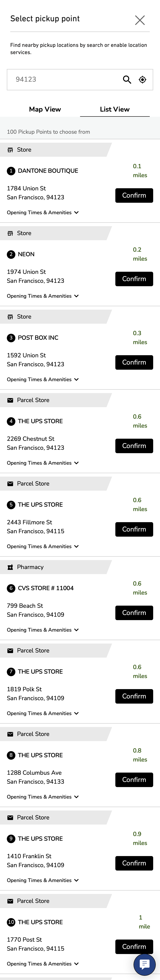Select NEON pickup point marker 2
Screen dimensions: 160x980
[x=11, y=254]
